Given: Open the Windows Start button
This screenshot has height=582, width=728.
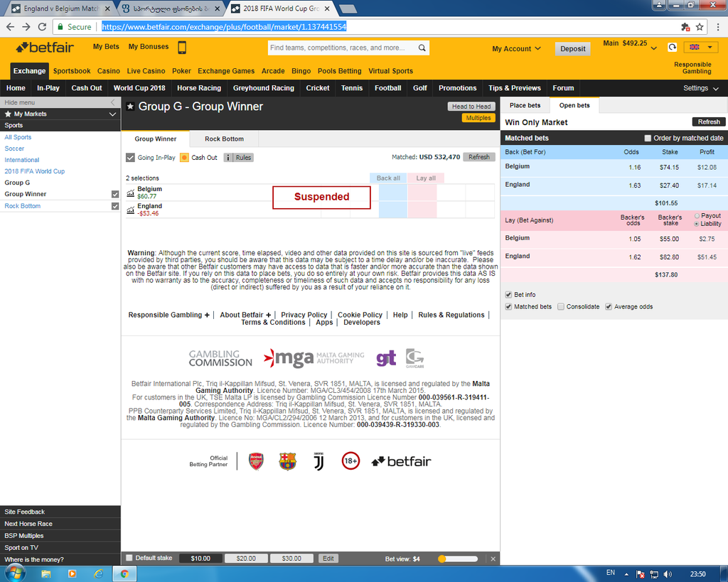Looking at the screenshot, I should (x=15, y=573).
